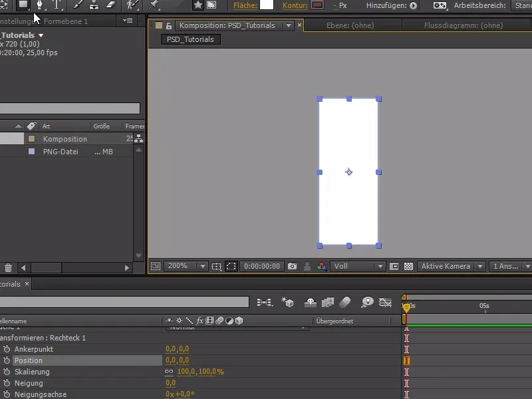The height and width of the screenshot is (399, 532).
Task: Select the Brush tool
Action: 78,5
